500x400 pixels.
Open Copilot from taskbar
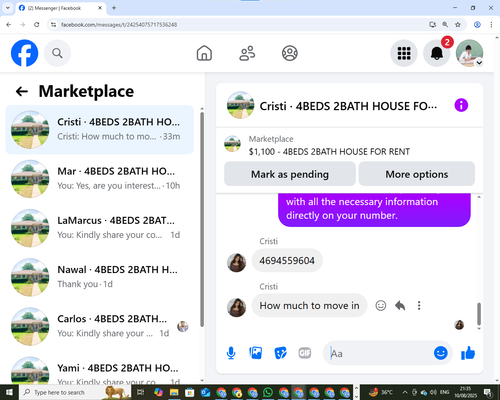158,392
